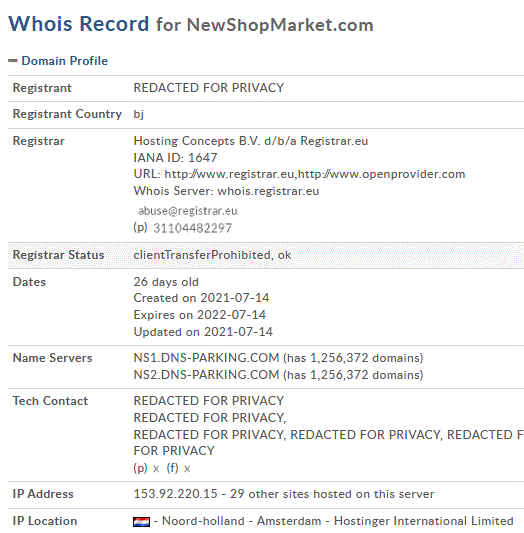Click the Domain Profile heading link
Viewport: 524px width, 533px height.
coord(65,61)
